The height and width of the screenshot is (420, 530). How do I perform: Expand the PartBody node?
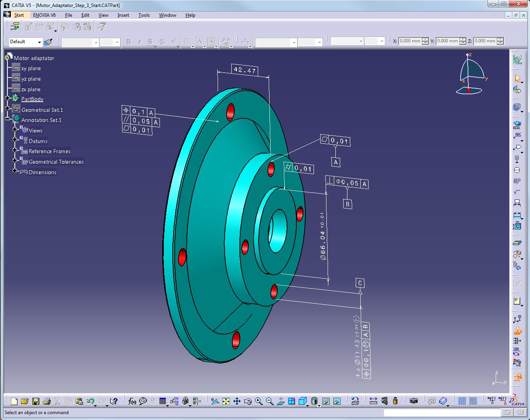click(x=7, y=98)
